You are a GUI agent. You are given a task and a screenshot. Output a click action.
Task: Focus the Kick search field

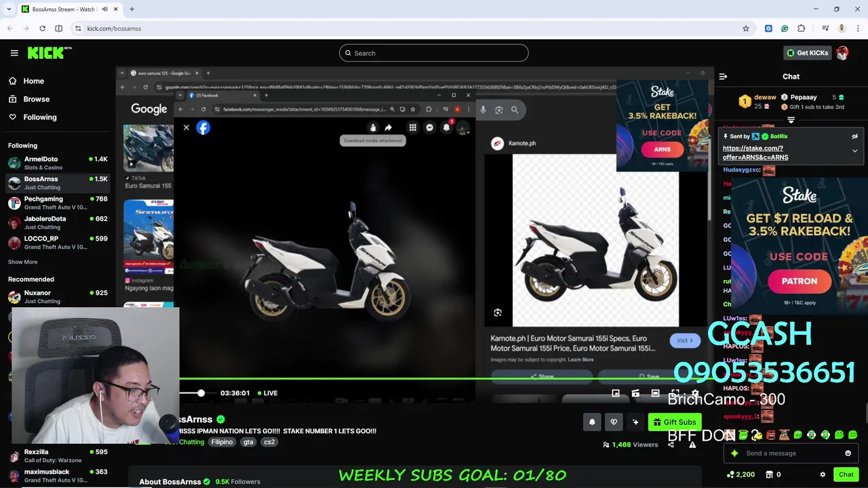(x=434, y=53)
